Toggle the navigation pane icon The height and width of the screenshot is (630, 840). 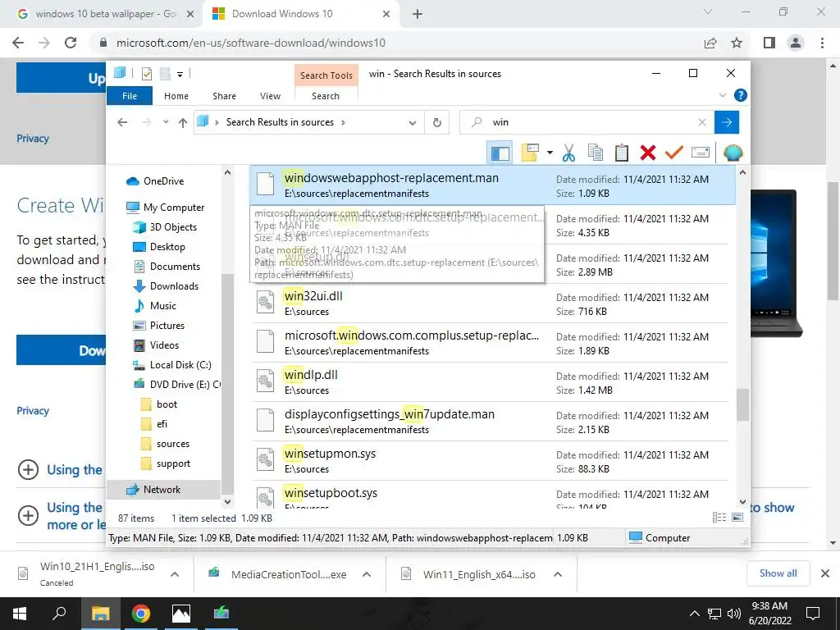[500, 153]
